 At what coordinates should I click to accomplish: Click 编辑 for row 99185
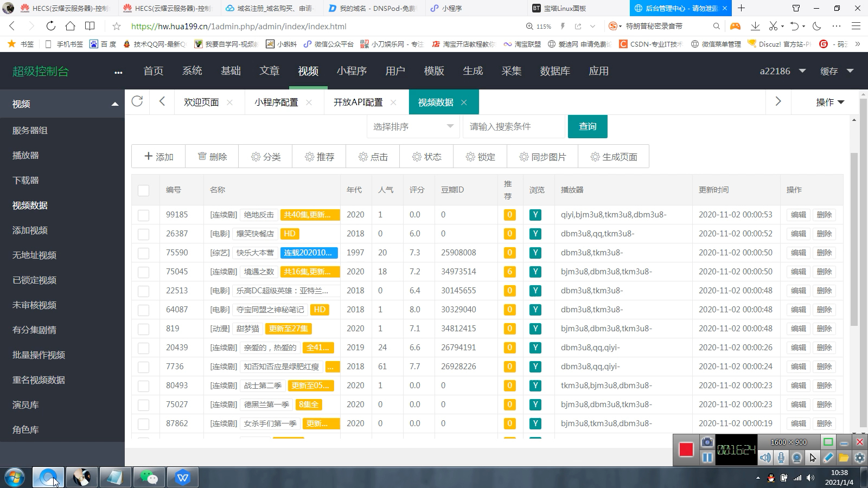coord(798,215)
